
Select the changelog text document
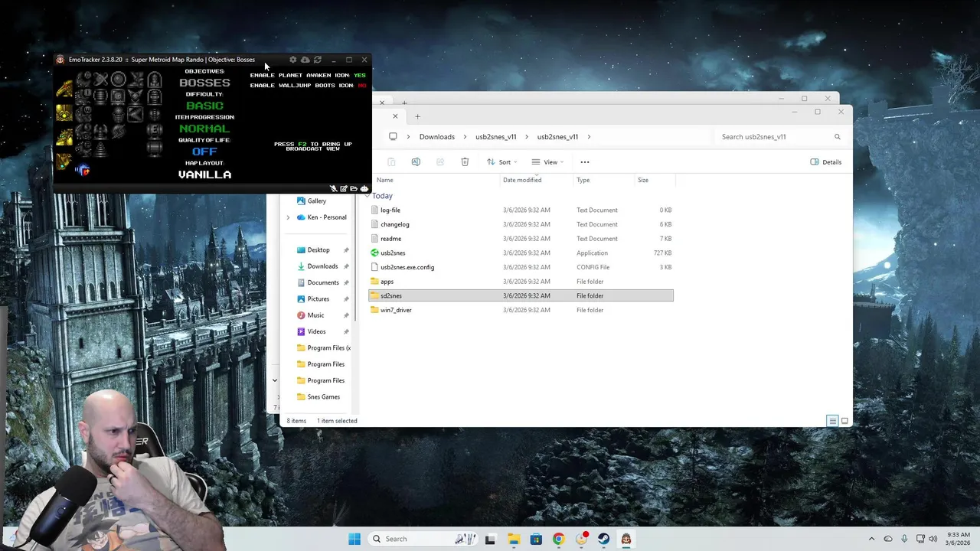[521, 224]
